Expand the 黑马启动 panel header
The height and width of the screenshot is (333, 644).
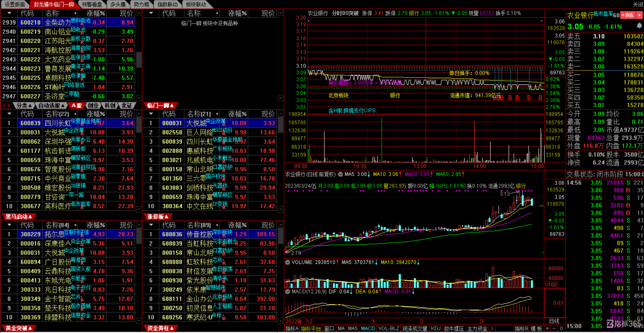[x=19, y=217]
